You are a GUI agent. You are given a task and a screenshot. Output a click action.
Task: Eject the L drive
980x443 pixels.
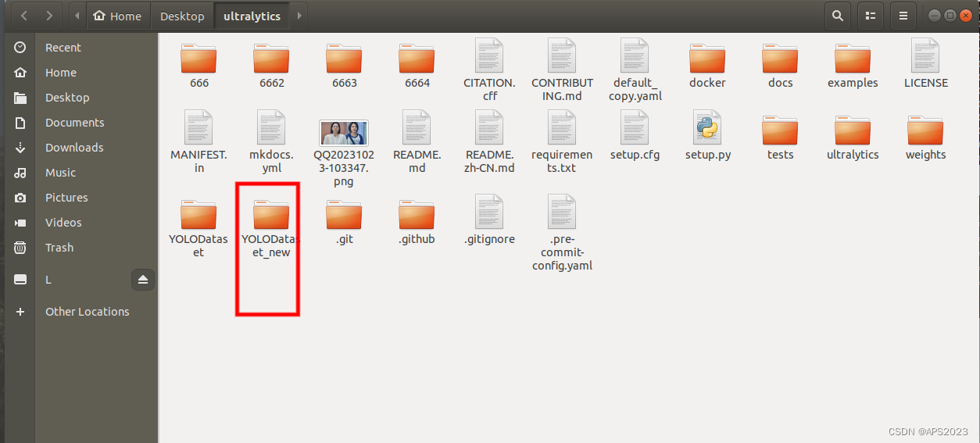(x=143, y=280)
